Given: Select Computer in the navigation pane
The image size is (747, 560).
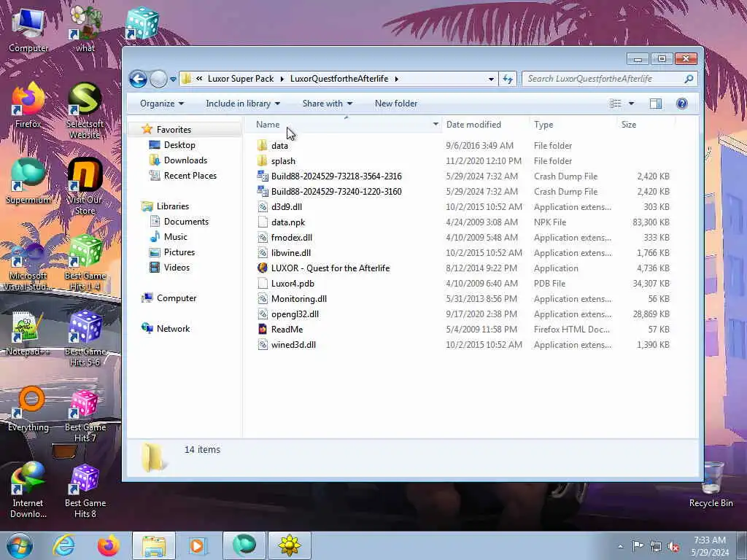Looking at the screenshot, I should [x=177, y=298].
